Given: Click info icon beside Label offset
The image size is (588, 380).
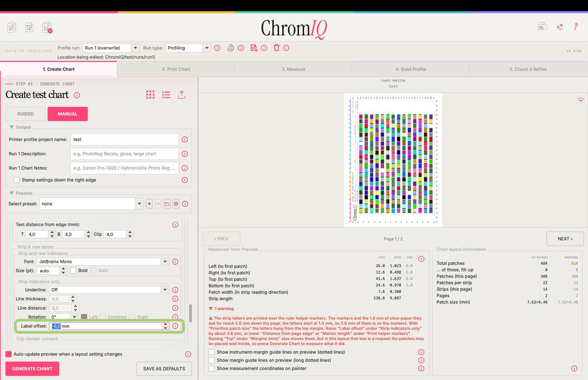Looking at the screenshot, I should (x=175, y=326).
